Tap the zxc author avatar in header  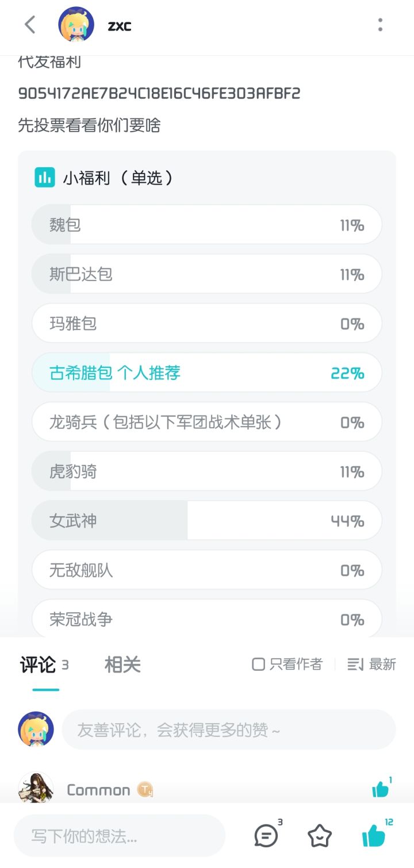tap(76, 25)
